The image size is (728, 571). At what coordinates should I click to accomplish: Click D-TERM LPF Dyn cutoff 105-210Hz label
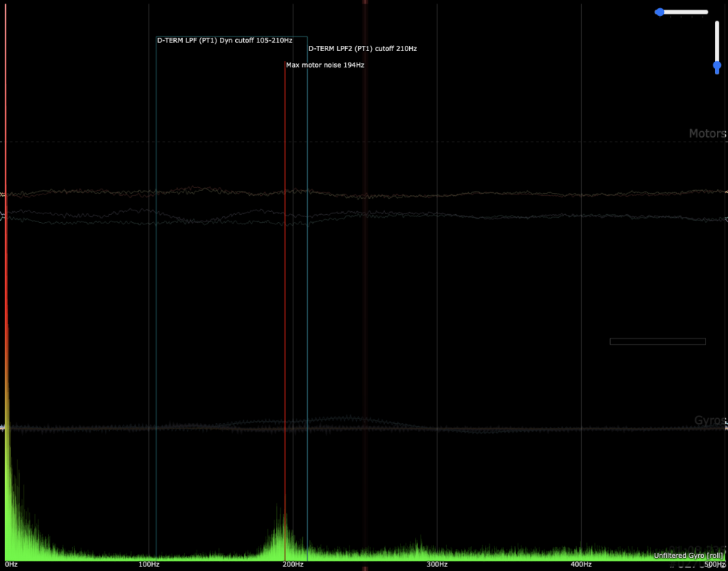(x=225, y=41)
